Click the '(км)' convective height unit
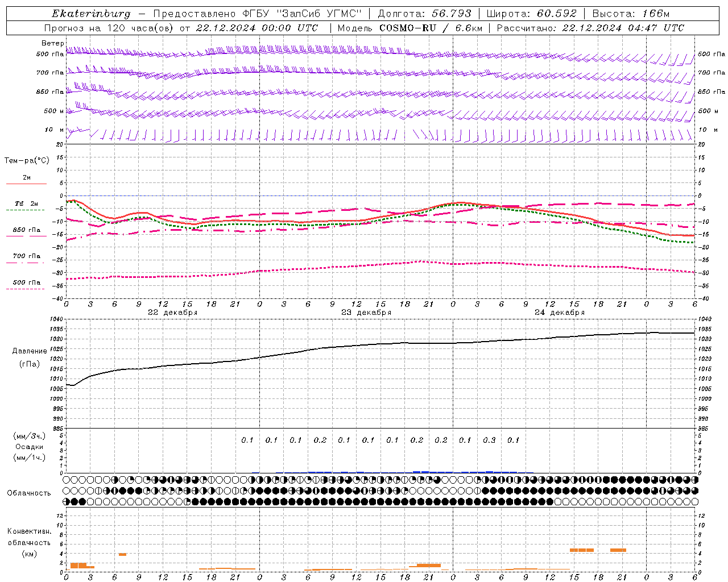 pos(29,554)
